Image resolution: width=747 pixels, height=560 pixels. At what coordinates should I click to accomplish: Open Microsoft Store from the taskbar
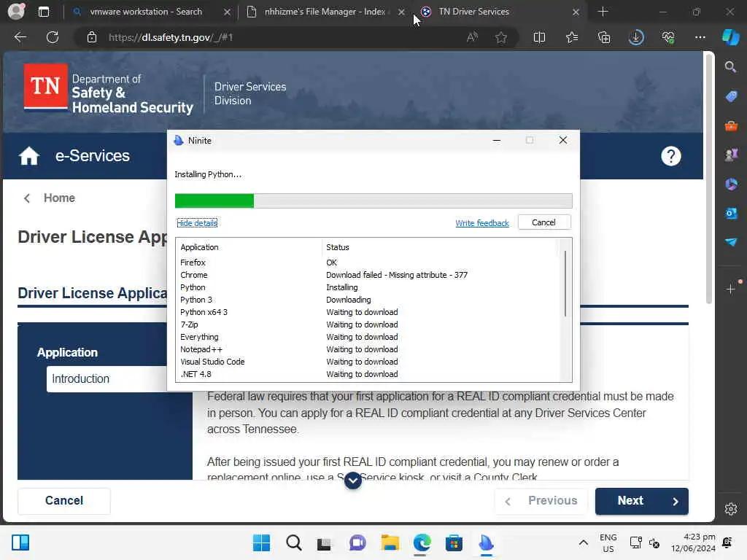pyautogui.click(x=454, y=542)
